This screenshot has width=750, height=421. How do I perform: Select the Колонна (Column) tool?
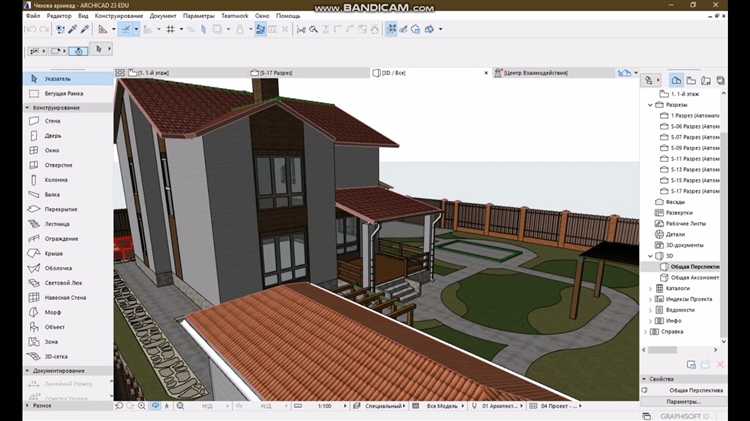click(x=68, y=180)
